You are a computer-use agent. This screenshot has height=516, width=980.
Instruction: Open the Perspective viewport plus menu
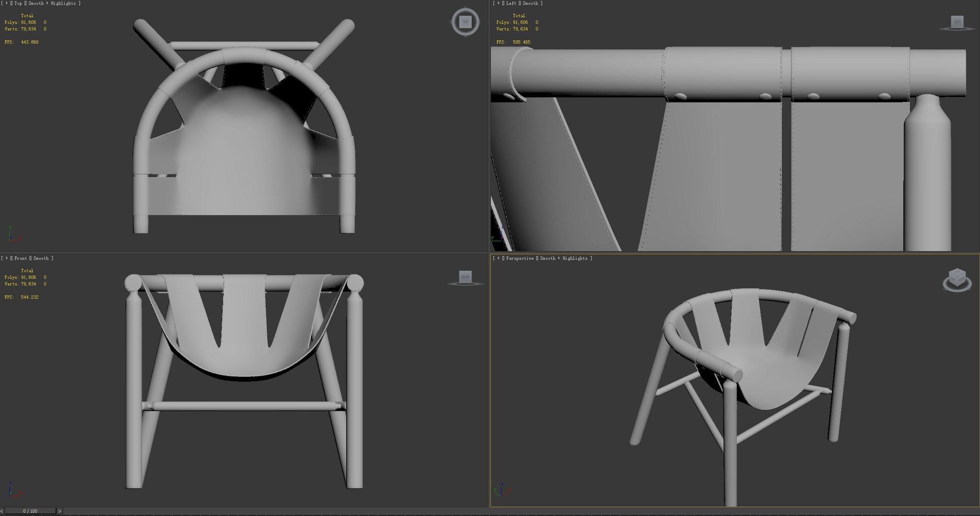(x=499, y=258)
